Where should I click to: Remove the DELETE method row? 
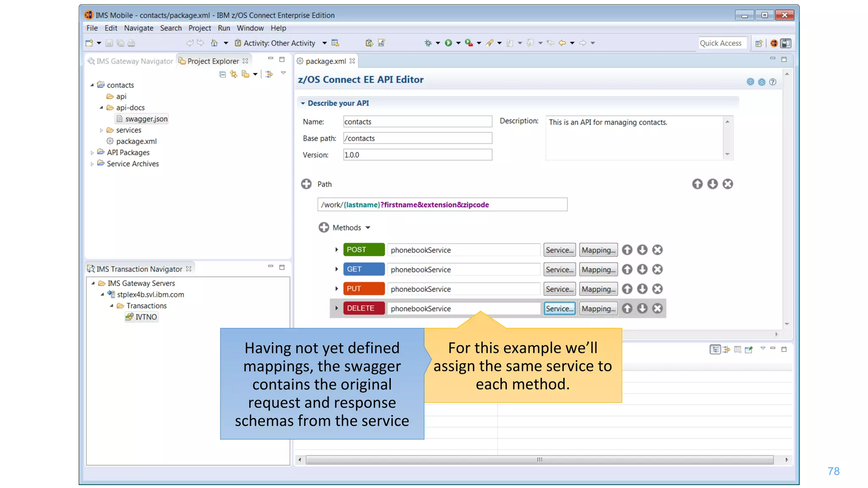[657, 308]
